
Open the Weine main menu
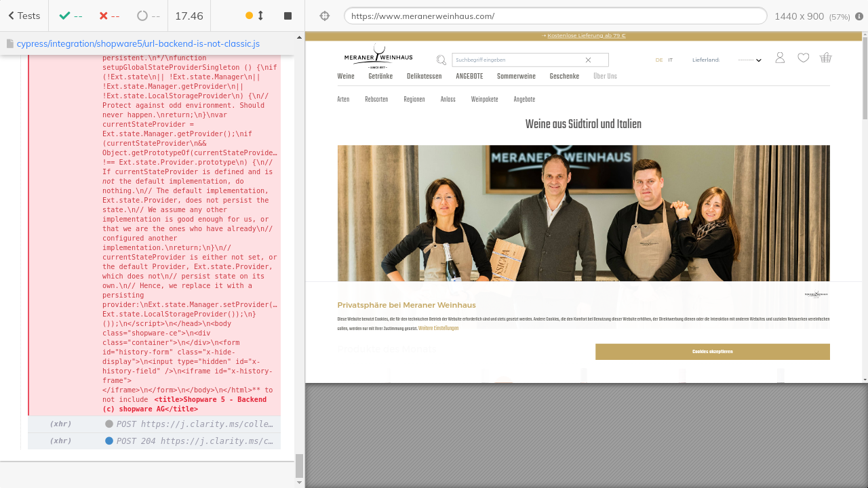click(346, 77)
